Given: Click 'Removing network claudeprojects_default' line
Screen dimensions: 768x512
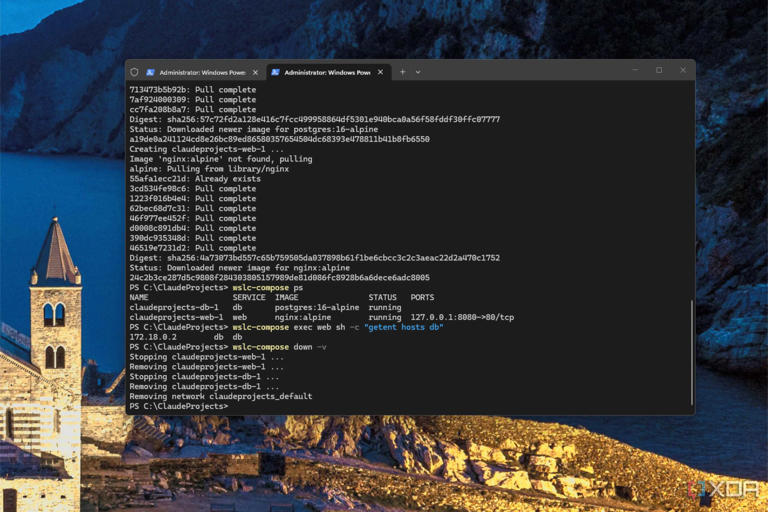Looking at the screenshot, I should pos(220,396).
